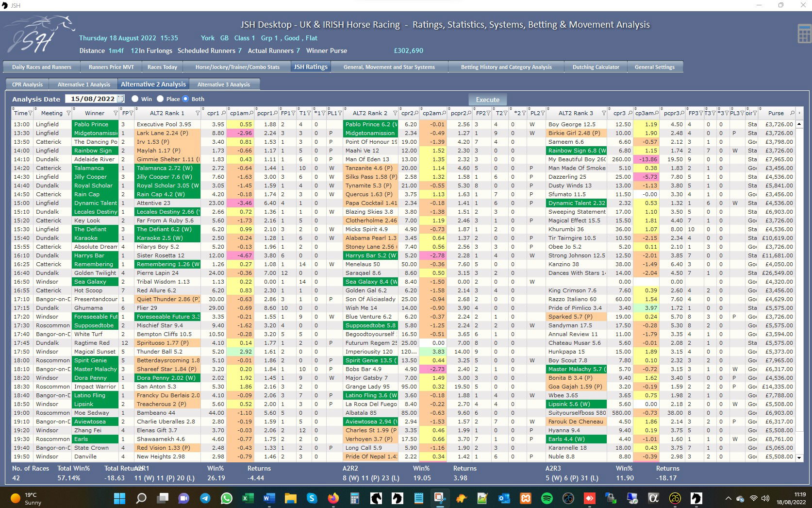Open the Analysis Date calendar picker
812x508 pixels.
click(x=120, y=99)
